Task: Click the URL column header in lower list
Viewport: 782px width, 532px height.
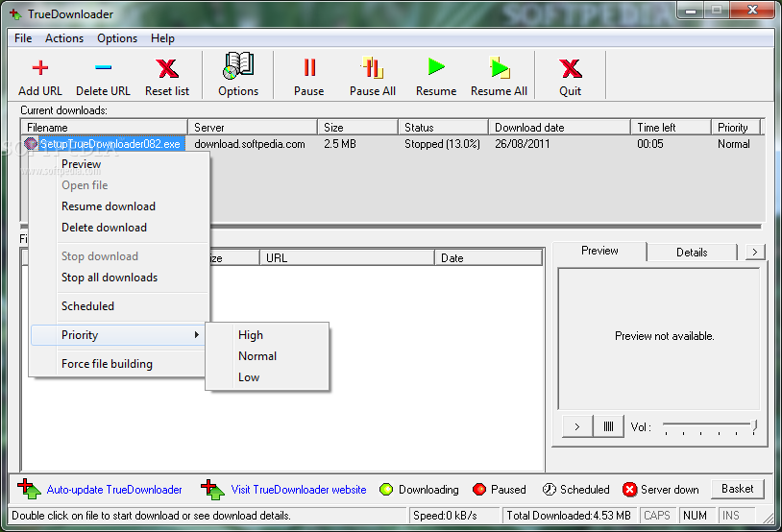Action: [x=347, y=257]
